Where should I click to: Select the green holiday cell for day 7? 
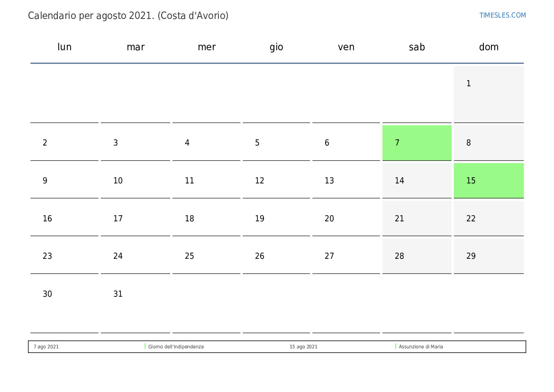click(417, 143)
